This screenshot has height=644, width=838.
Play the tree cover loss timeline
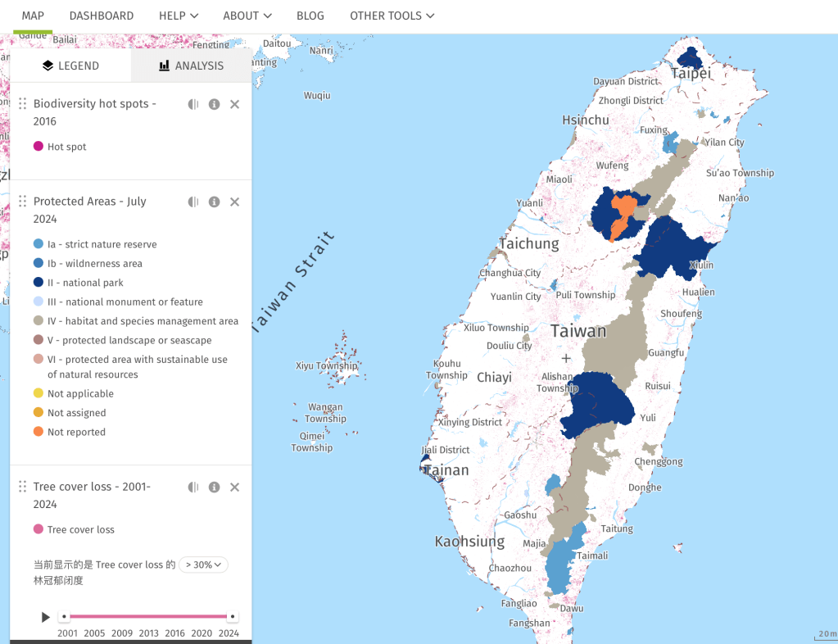click(46, 617)
